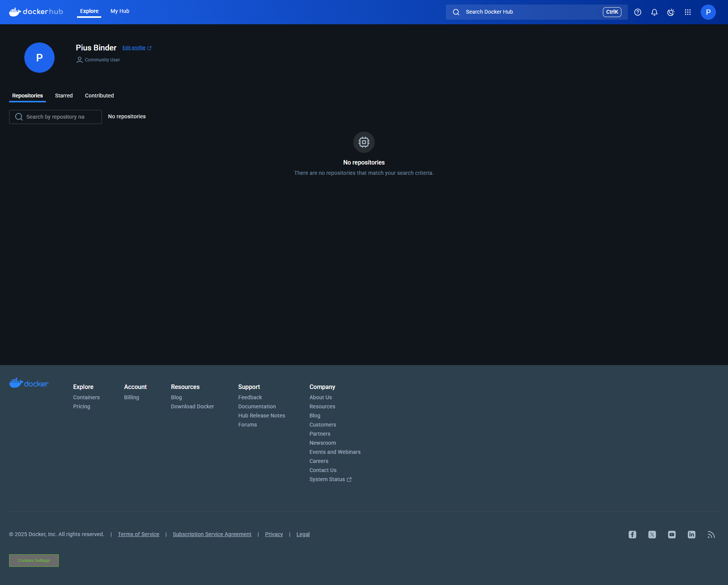The image size is (728, 585).
Task: Click the Facebook icon in footer
Action: click(x=632, y=535)
